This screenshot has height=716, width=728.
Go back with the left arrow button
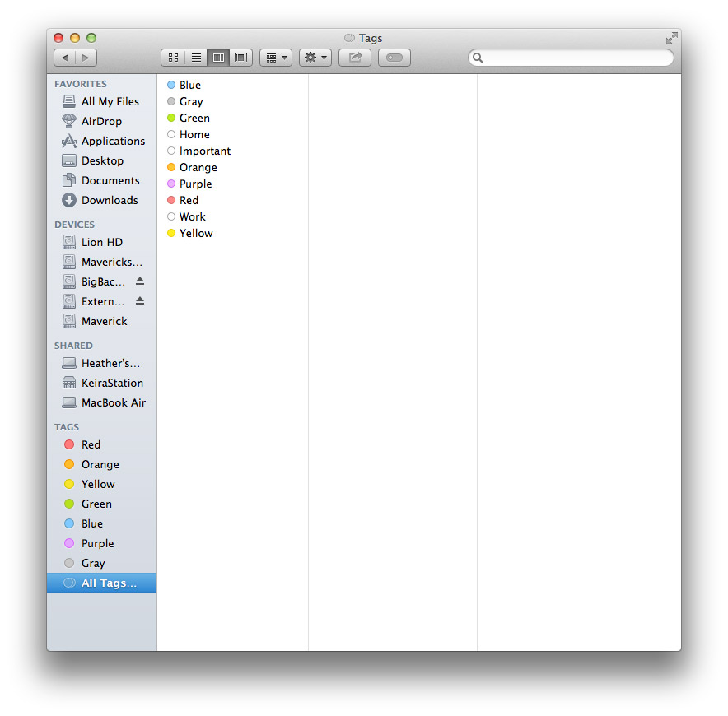[x=65, y=58]
